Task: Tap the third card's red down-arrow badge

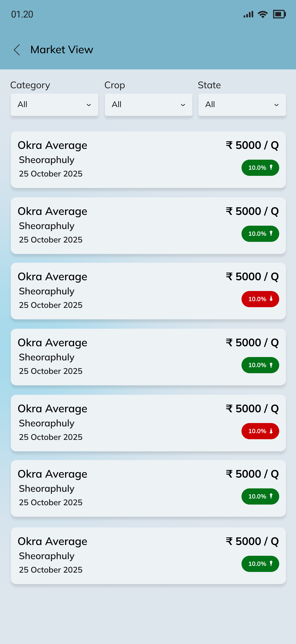Action: point(260,299)
